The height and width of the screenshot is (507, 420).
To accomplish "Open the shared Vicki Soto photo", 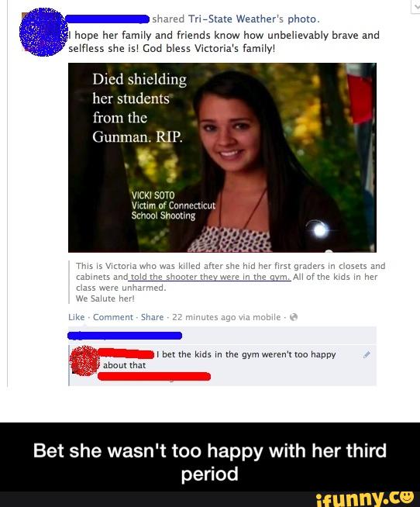I will [x=222, y=157].
